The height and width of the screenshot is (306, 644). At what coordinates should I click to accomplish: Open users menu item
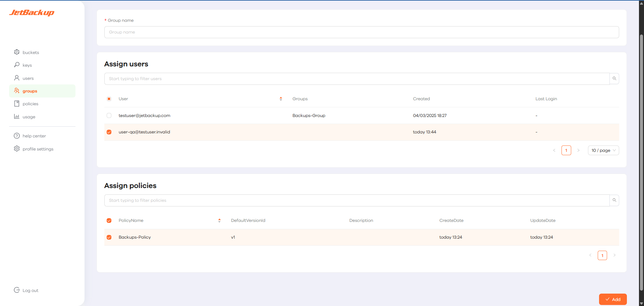click(42, 78)
